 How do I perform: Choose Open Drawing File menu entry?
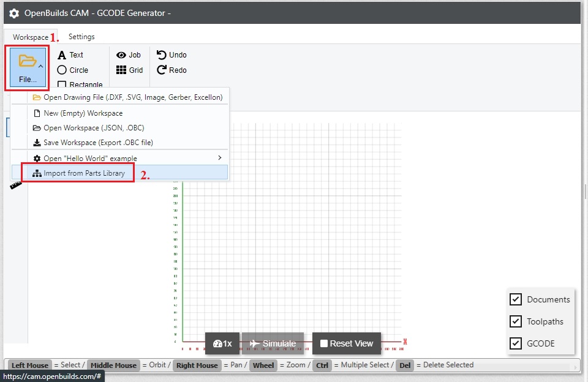click(120, 97)
